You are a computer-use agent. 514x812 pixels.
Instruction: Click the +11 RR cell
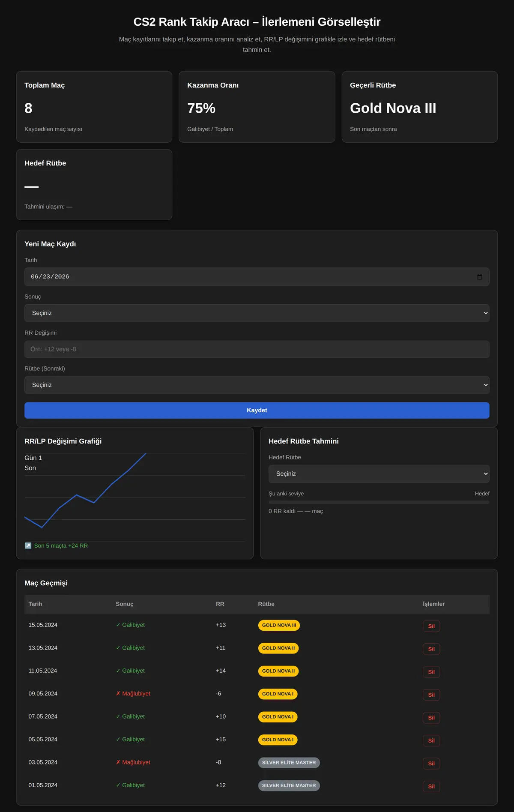[221, 648]
